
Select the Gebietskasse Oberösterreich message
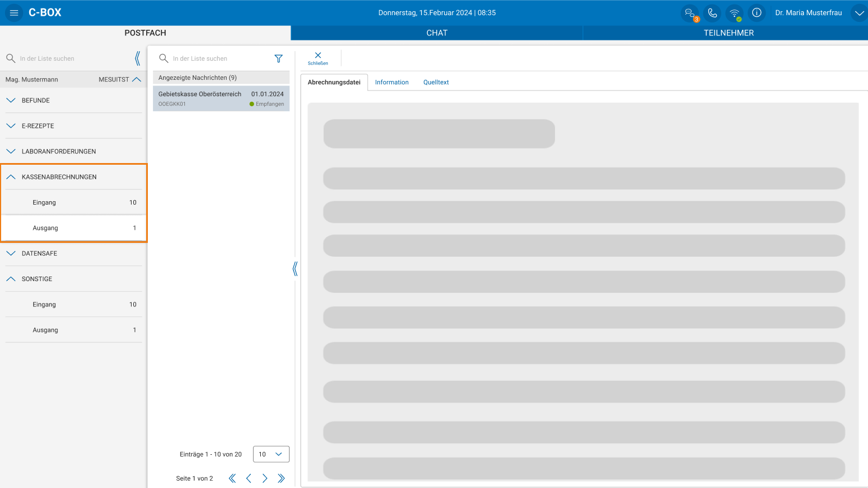click(x=221, y=98)
